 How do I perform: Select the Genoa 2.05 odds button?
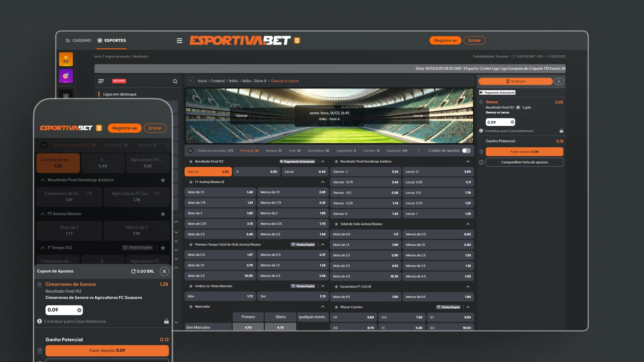208,172
